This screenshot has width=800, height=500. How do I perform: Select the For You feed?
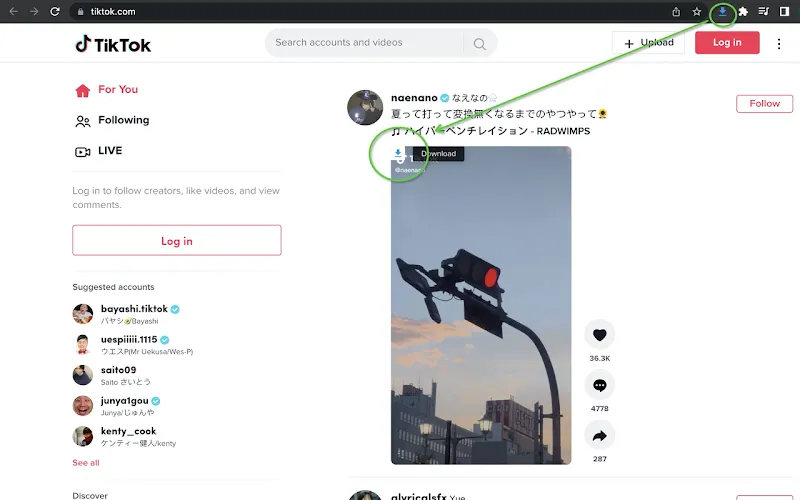pyautogui.click(x=107, y=90)
